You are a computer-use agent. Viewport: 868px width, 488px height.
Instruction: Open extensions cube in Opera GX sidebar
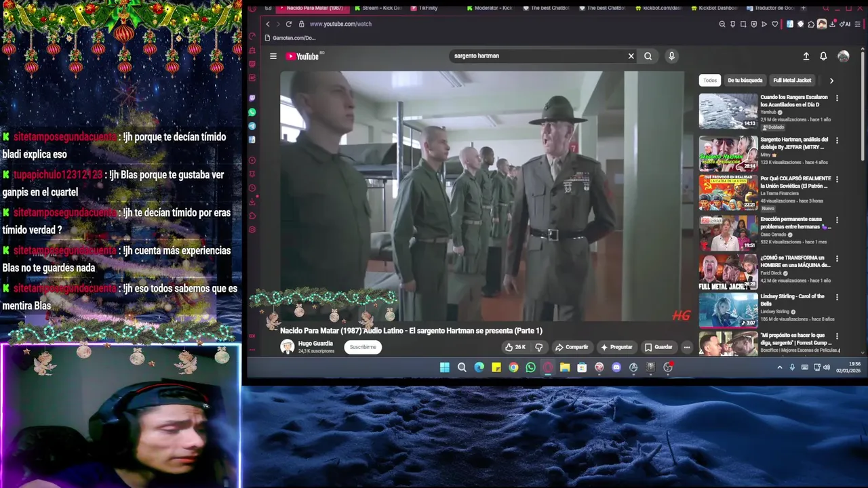point(252,216)
